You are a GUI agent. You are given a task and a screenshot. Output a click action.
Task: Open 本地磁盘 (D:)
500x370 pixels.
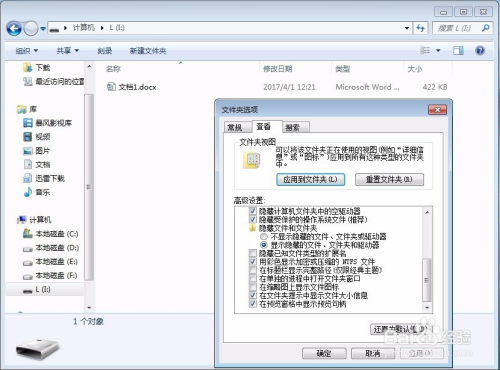(51, 248)
